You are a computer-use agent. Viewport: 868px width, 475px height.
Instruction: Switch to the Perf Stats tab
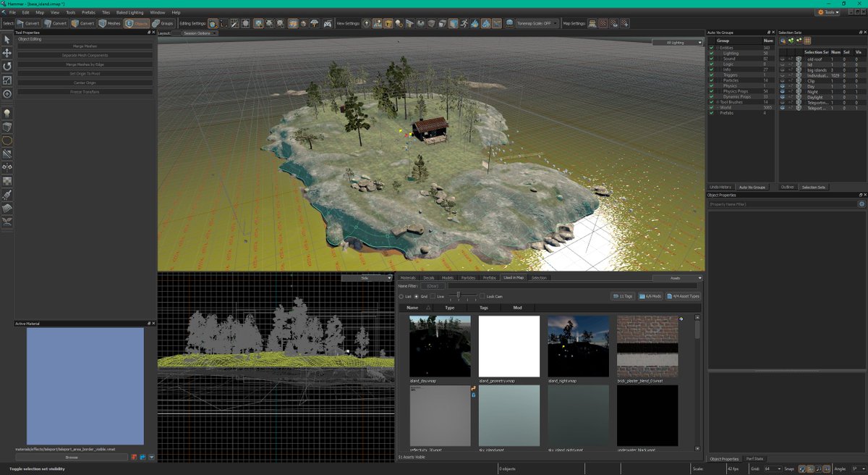point(754,459)
